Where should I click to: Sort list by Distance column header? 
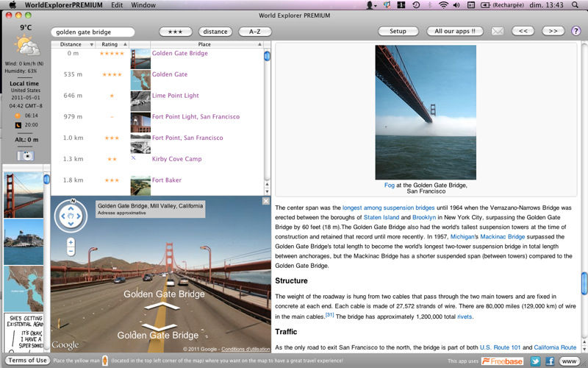[x=73, y=44]
